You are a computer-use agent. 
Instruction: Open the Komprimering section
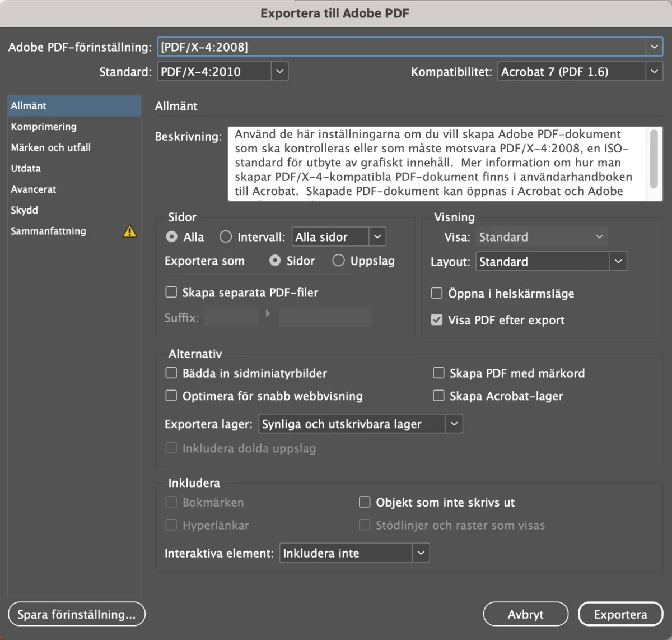74,127
